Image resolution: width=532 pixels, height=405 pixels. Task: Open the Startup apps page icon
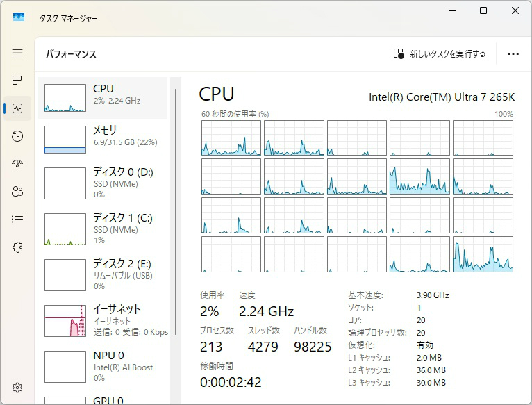coord(17,164)
